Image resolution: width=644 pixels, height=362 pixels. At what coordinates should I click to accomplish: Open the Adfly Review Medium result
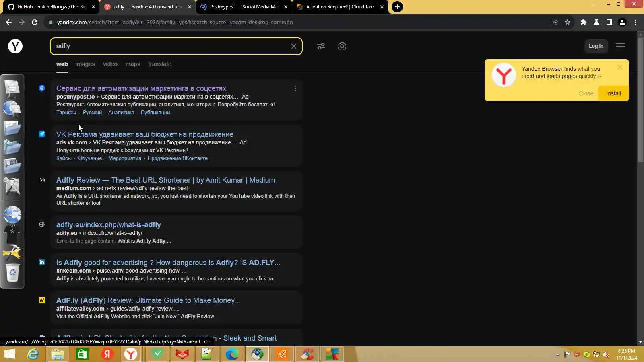tap(165, 180)
